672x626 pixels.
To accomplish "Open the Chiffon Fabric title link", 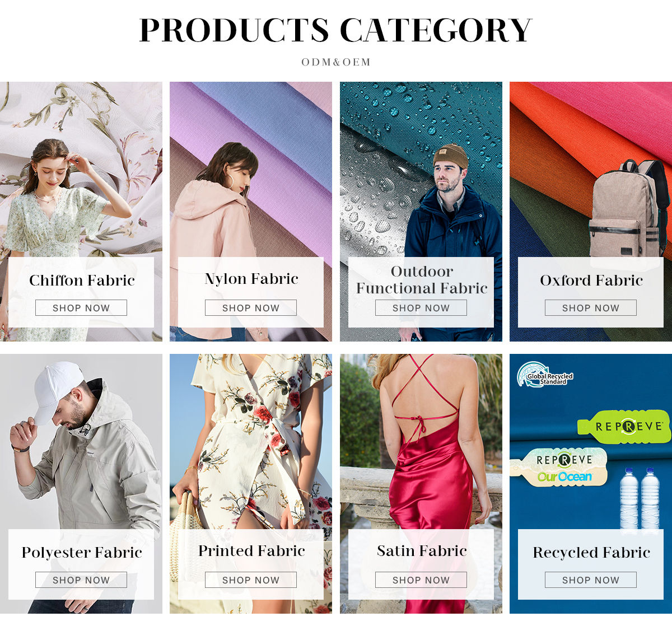I will [82, 280].
